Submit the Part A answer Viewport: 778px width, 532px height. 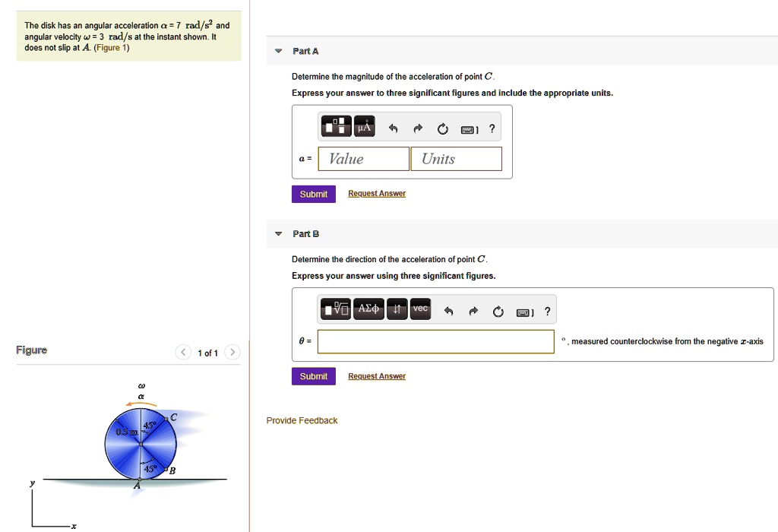pyautogui.click(x=313, y=194)
